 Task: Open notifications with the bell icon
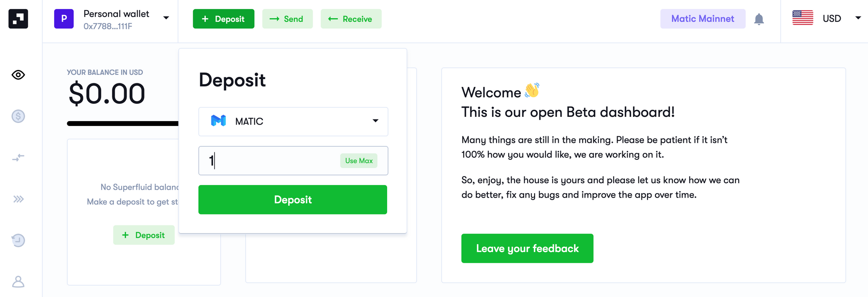pos(759,19)
